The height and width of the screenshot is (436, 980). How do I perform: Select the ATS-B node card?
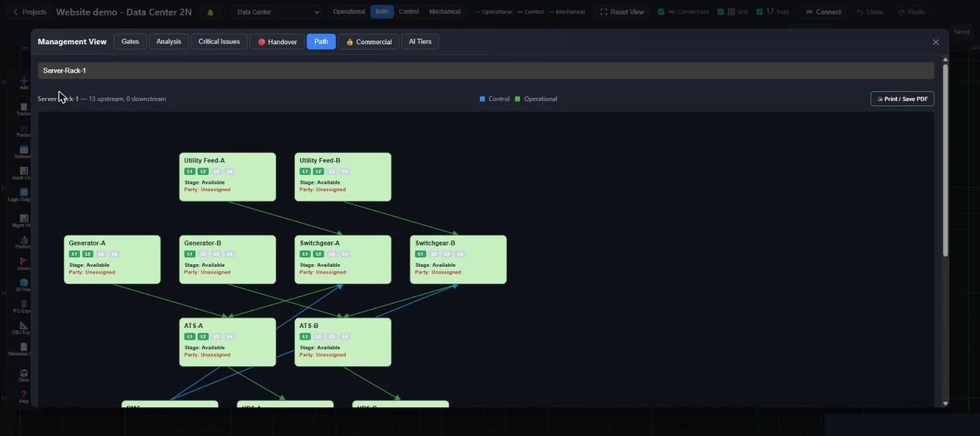click(342, 342)
